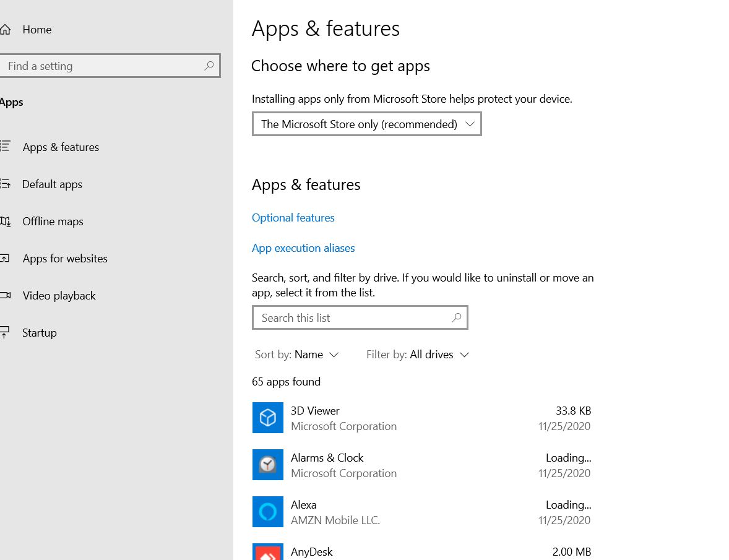The width and height of the screenshot is (729, 560).
Task: Select Video playback in the sidebar
Action: pyautogui.click(x=59, y=296)
